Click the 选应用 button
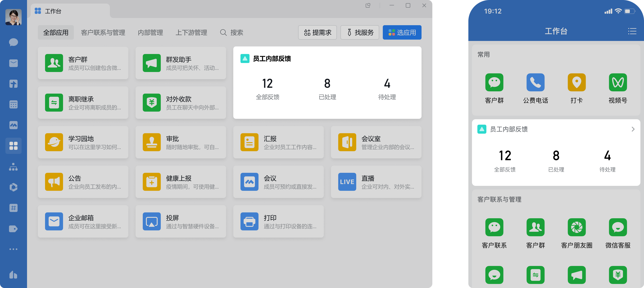The image size is (644, 288). [402, 32]
